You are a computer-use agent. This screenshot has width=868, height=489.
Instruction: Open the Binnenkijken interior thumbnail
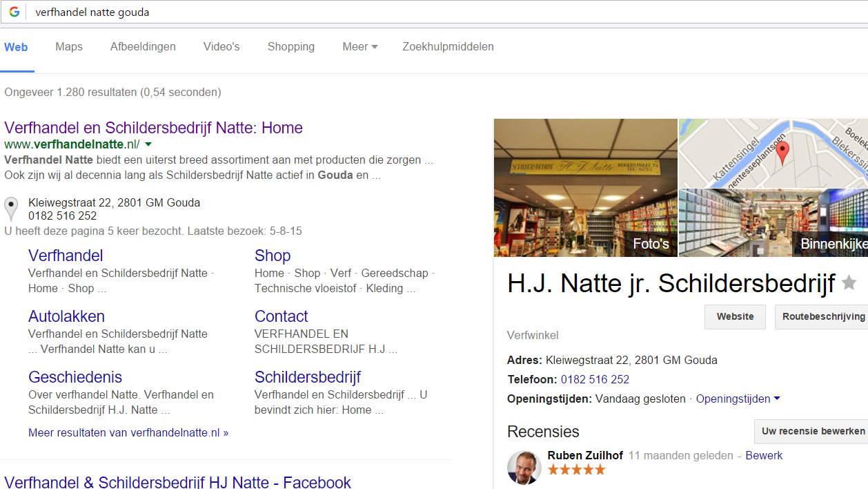tap(773, 223)
